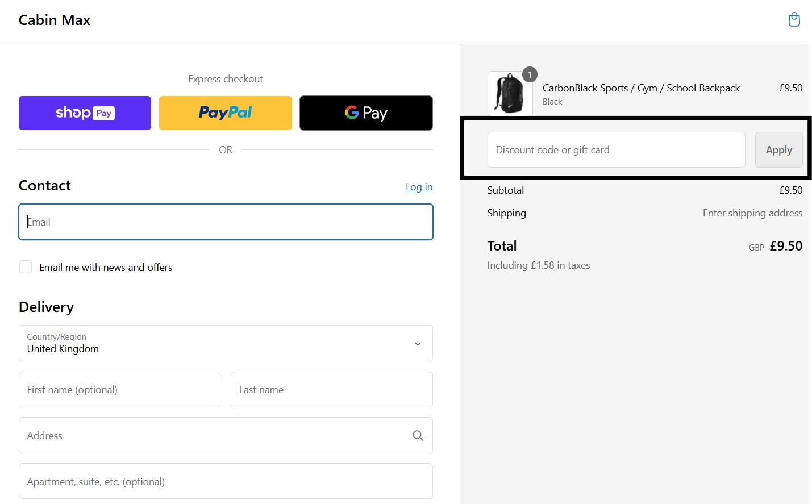Image resolution: width=812 pixels, height=504 pixels.
Task: Click the Black variant label
Action: click(552, 102)
